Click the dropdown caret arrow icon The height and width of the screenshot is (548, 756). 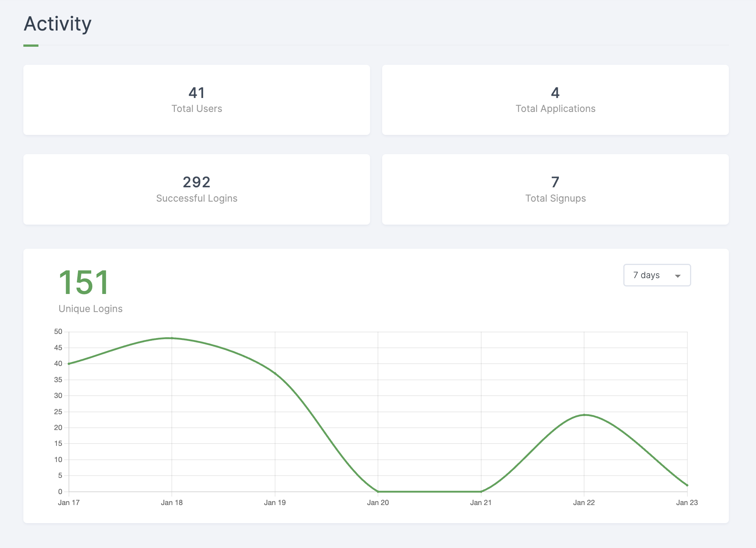[678, 276]
